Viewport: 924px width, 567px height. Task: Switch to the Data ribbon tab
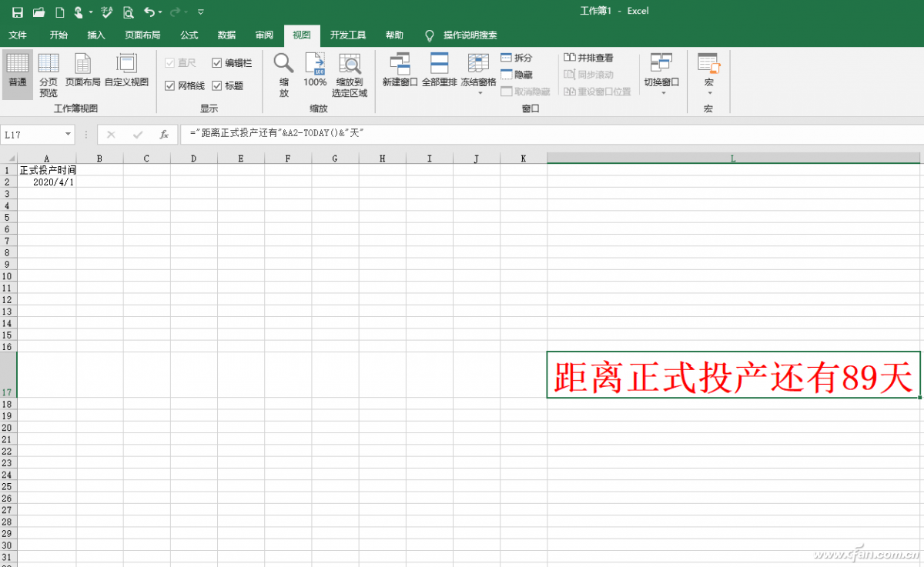tap(226, 35)
